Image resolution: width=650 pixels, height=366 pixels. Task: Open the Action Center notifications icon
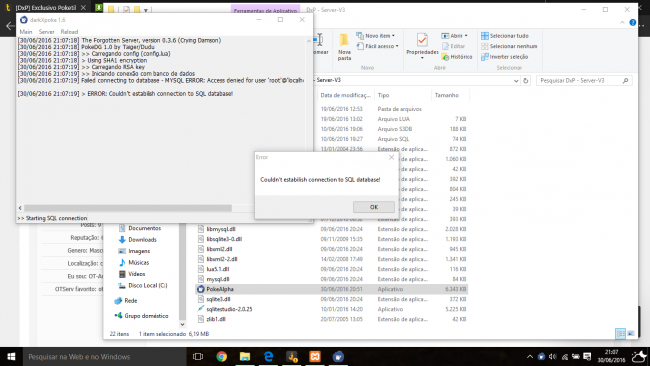[x=587, y=356]
